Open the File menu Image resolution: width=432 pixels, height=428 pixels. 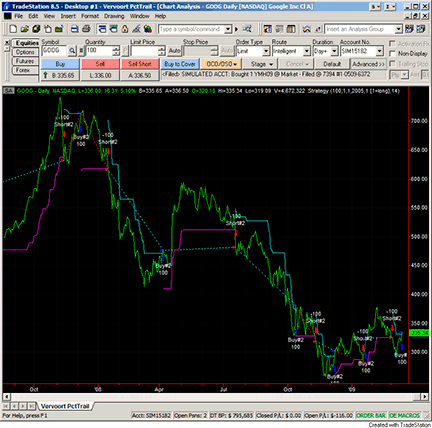point(19,16)
